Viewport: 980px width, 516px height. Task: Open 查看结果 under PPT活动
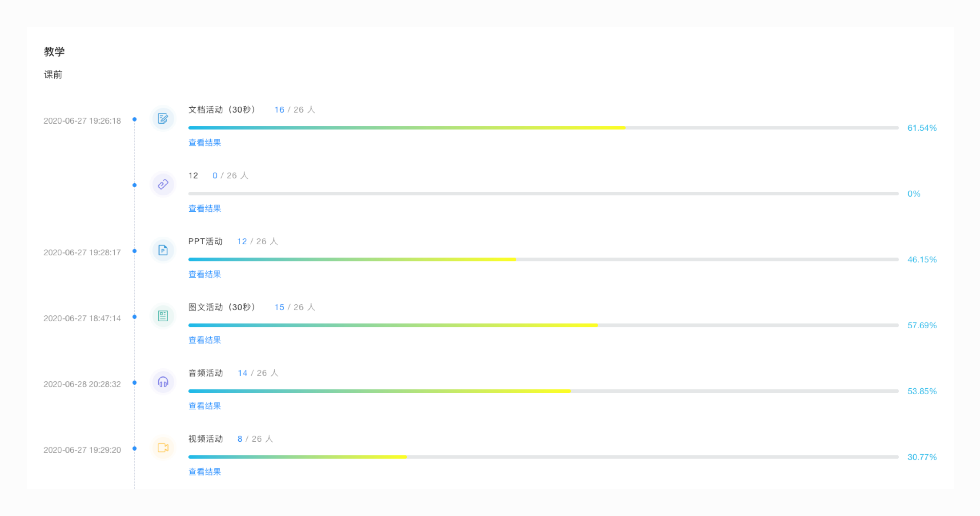click(205, 274)
